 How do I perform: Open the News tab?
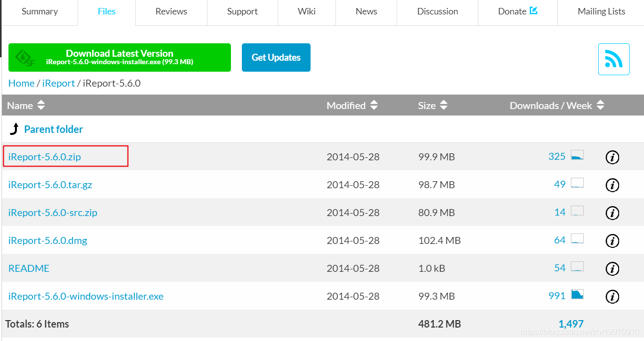(x=366, y=11)
